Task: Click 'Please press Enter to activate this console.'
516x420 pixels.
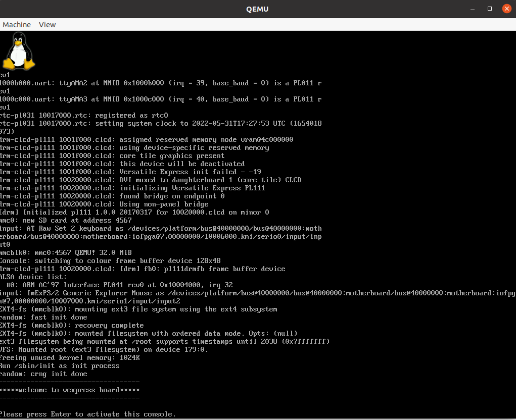Action: 88,414
